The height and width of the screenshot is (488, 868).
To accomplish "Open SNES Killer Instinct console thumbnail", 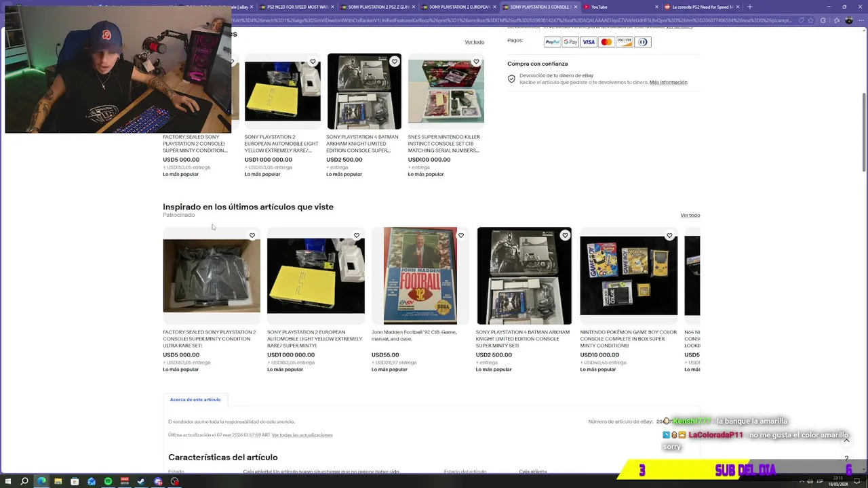I will 446,91.
